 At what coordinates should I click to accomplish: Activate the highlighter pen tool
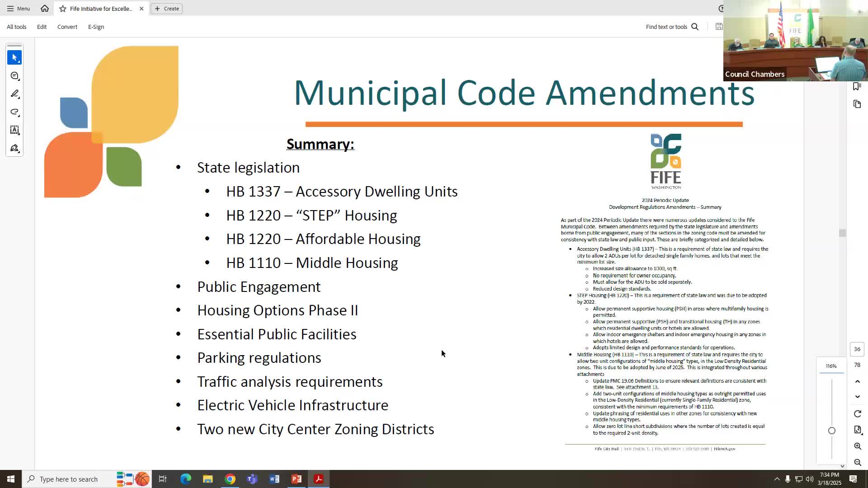14,94
